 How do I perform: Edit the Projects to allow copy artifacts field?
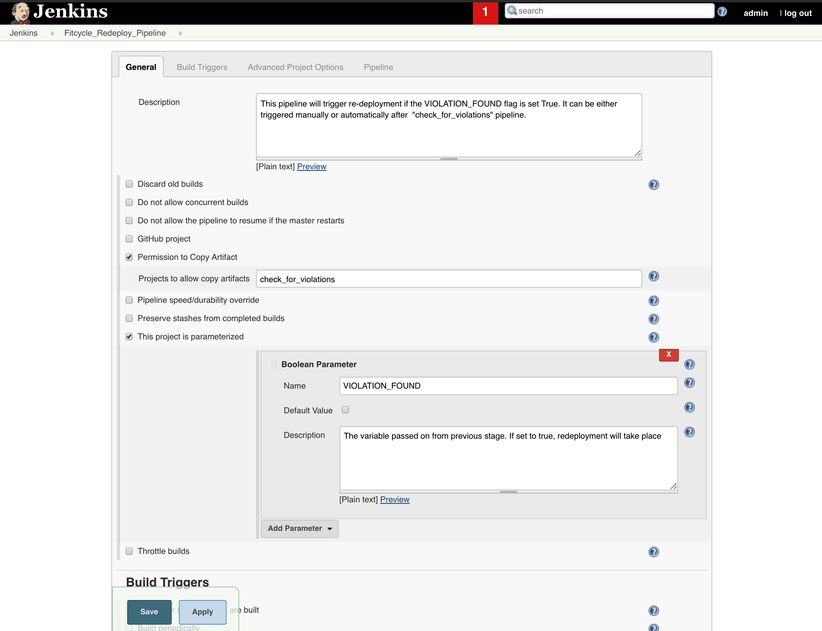coord(449,279)
